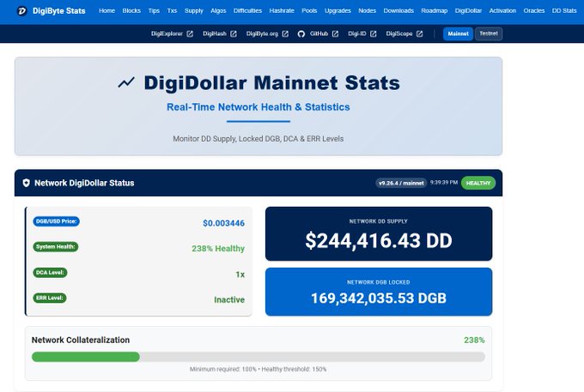Switch to Mainnet network

point(458,33)
